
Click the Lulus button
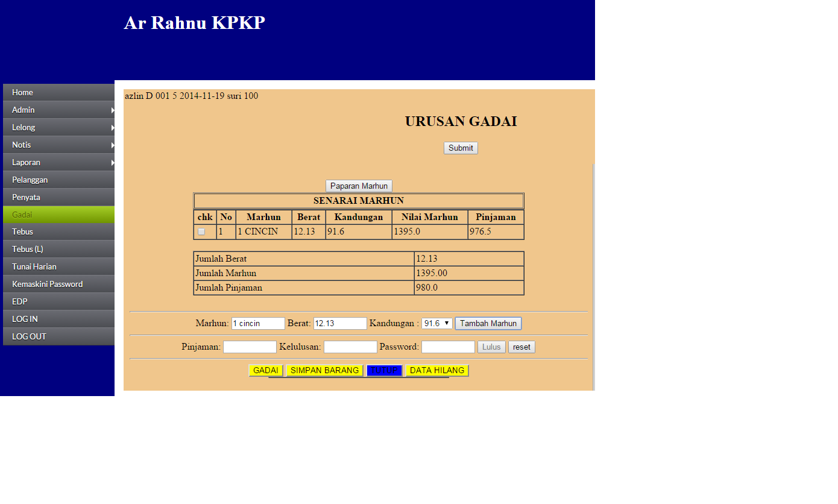[491, 347]
